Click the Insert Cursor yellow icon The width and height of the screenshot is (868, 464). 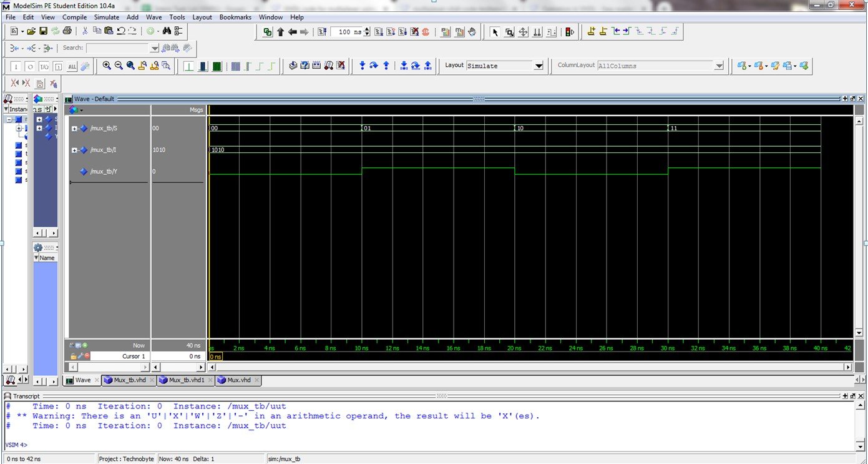pyautogui.click(x=591, y=32)
